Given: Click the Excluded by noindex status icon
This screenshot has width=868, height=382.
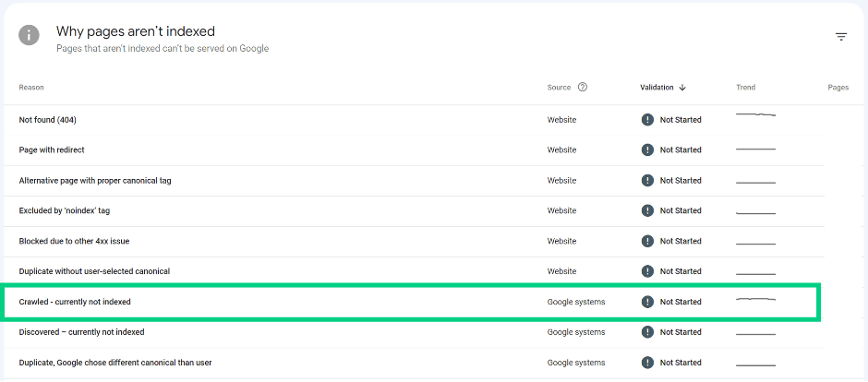Looking at the screenshot, I should point(647,210).
